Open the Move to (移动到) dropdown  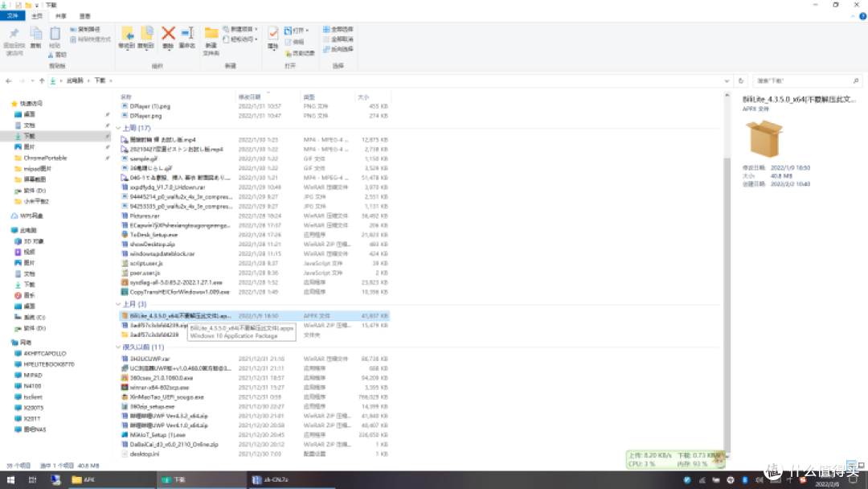(127, 37)
